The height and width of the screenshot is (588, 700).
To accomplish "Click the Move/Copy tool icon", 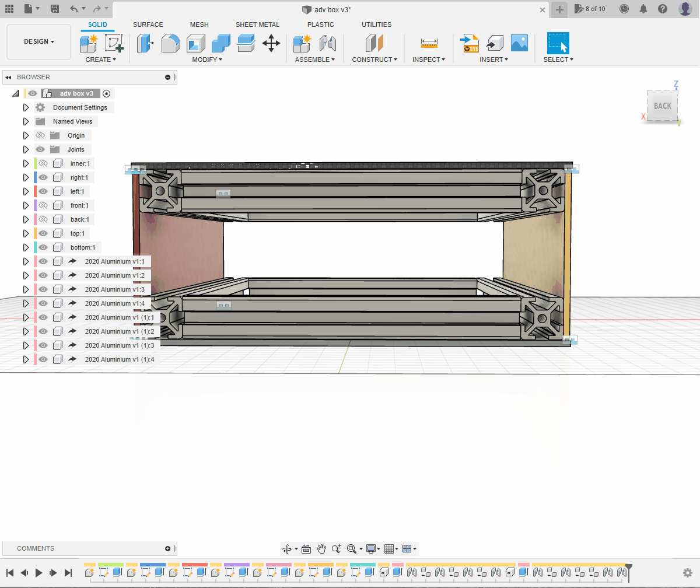I will [271, 44].
